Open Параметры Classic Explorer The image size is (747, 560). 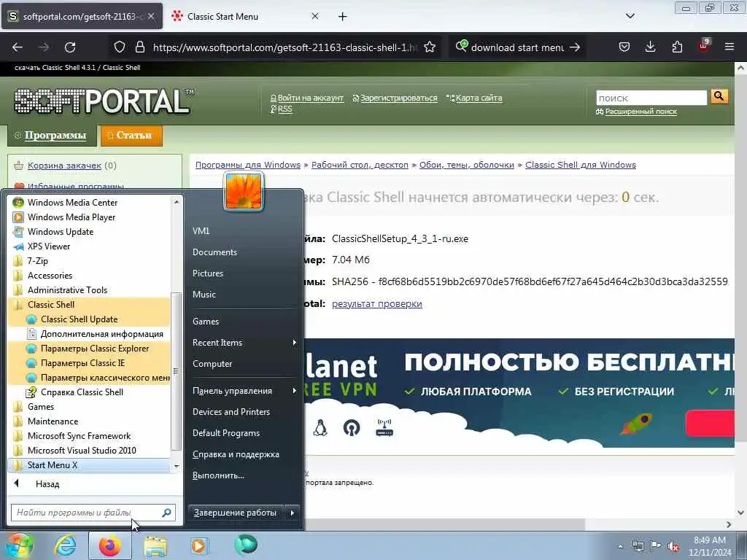89,349
